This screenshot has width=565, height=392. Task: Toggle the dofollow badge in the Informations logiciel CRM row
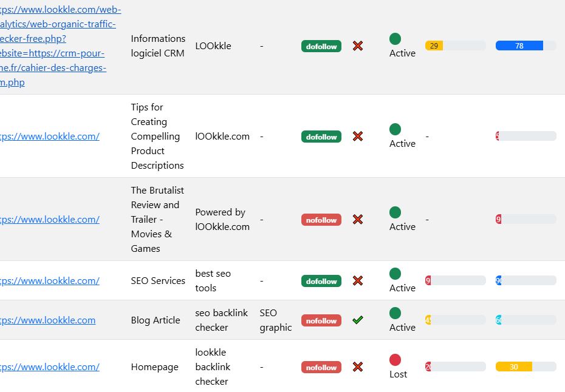click(321, 46)
